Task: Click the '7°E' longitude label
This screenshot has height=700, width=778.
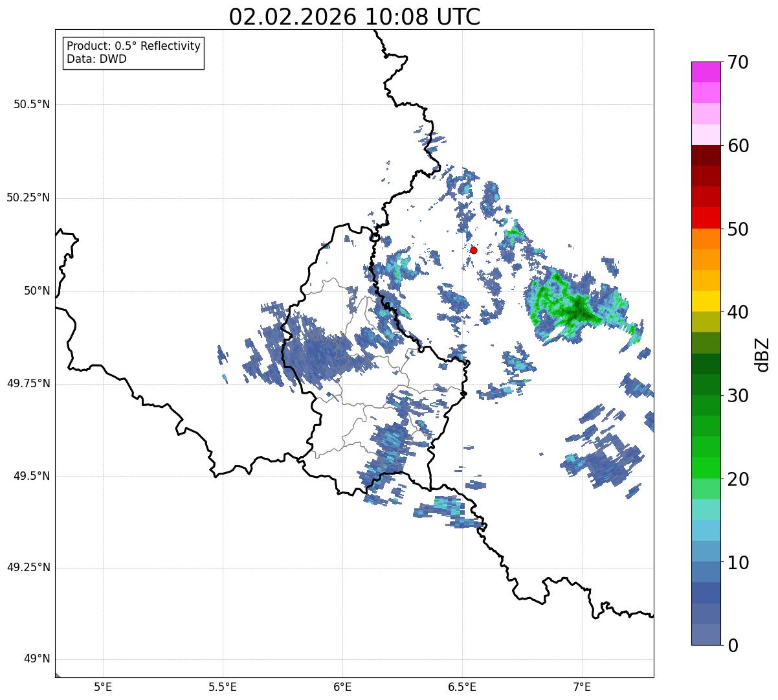Action: (x=582, y=687)
